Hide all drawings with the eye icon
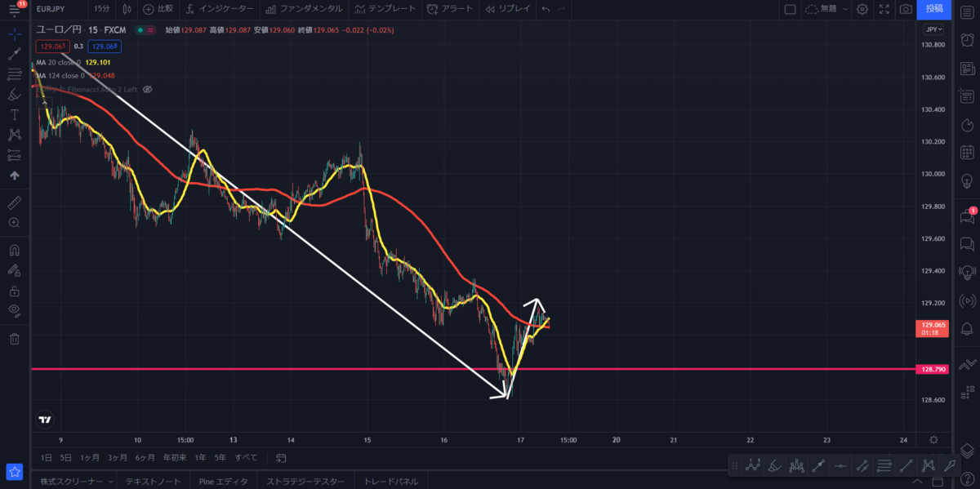The height and width of the screenshot is (489, 980). 14,309
